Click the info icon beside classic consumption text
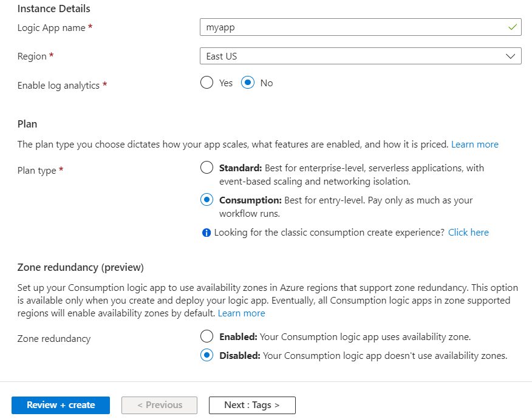The image size is (532, 419). pos(206,233)
